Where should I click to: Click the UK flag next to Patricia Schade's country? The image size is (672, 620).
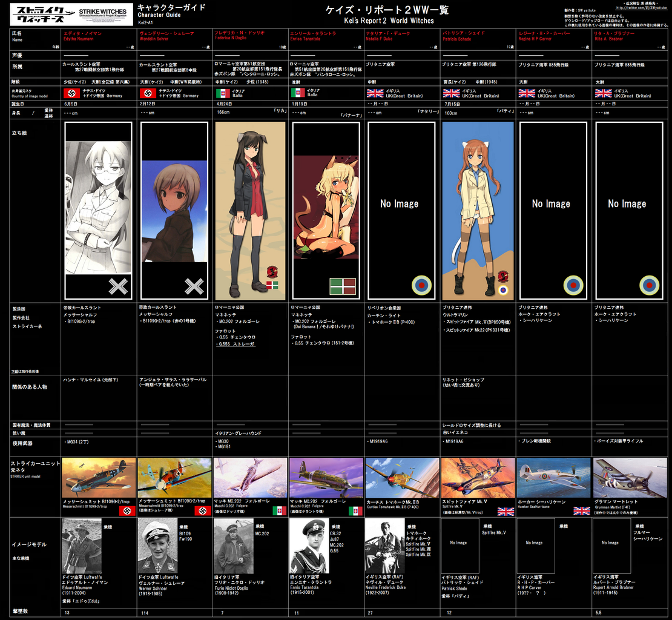[x=451, y=93]
